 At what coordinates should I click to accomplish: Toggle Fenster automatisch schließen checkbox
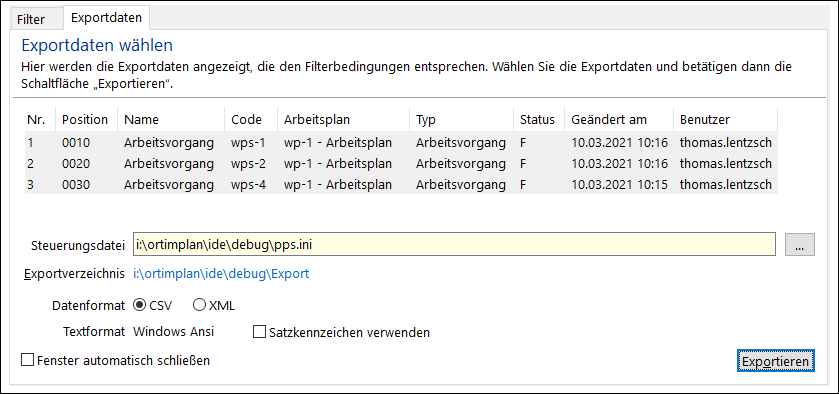pos(116,360)
